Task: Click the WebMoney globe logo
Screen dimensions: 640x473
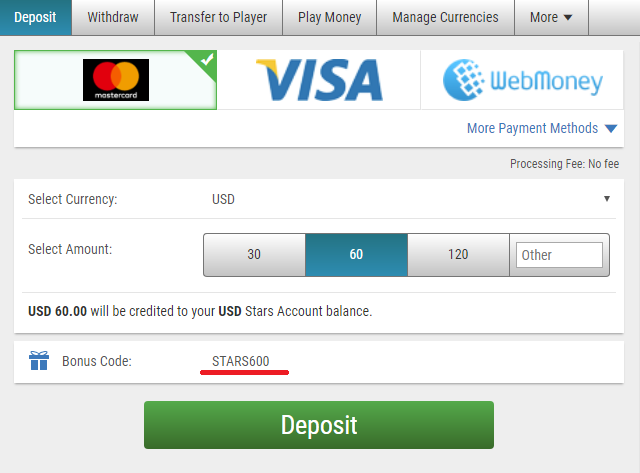Action: tap(464, 80)
